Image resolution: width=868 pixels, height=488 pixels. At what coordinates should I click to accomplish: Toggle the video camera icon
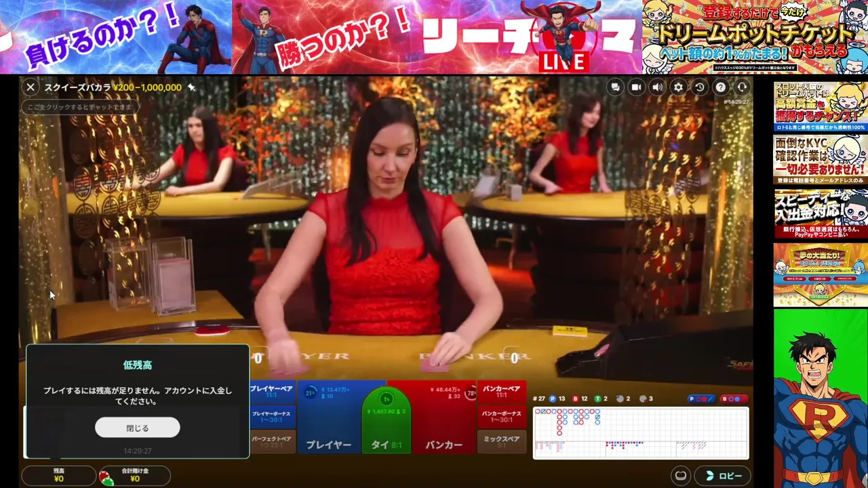tap(636, 87)
